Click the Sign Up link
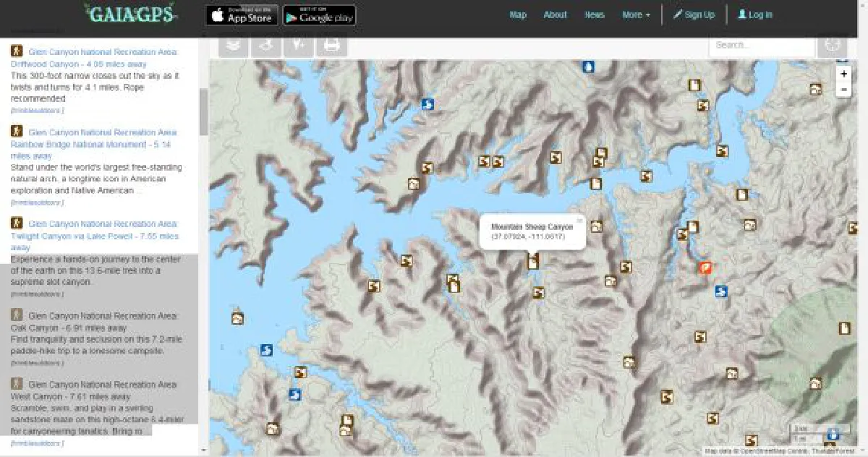 coord(694,14)
